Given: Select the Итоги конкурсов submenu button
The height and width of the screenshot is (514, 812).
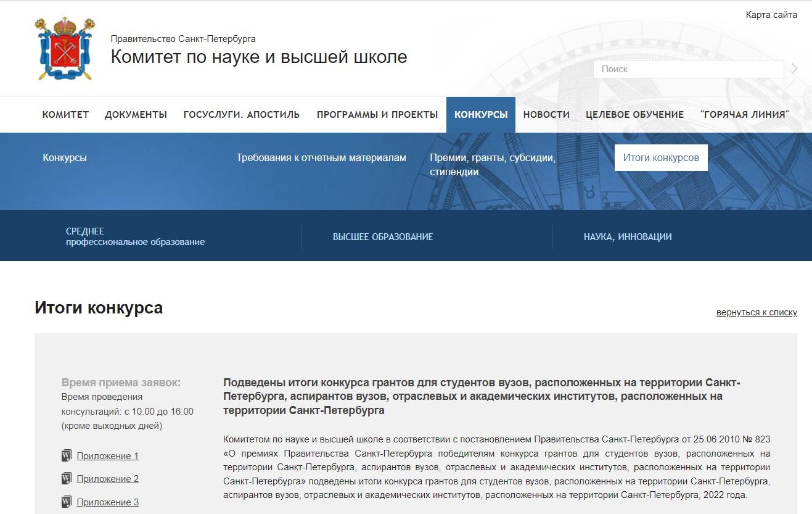Looking at the screenshot, I should coord(660,158).
